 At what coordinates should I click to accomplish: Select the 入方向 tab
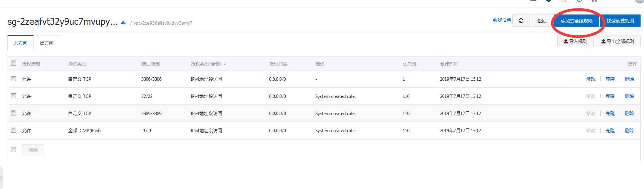[x=21, y=43]
